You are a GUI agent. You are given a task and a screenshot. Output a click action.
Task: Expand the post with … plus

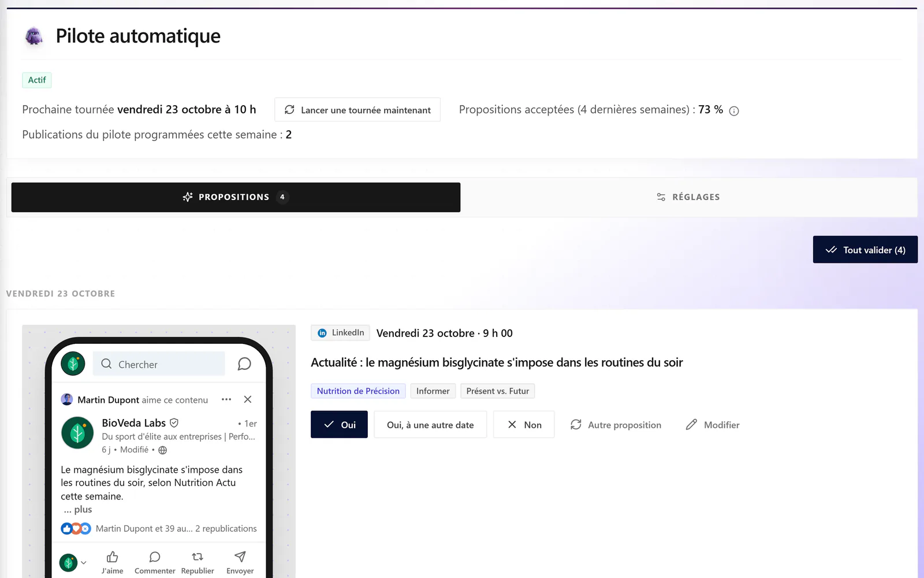point(78,510)
